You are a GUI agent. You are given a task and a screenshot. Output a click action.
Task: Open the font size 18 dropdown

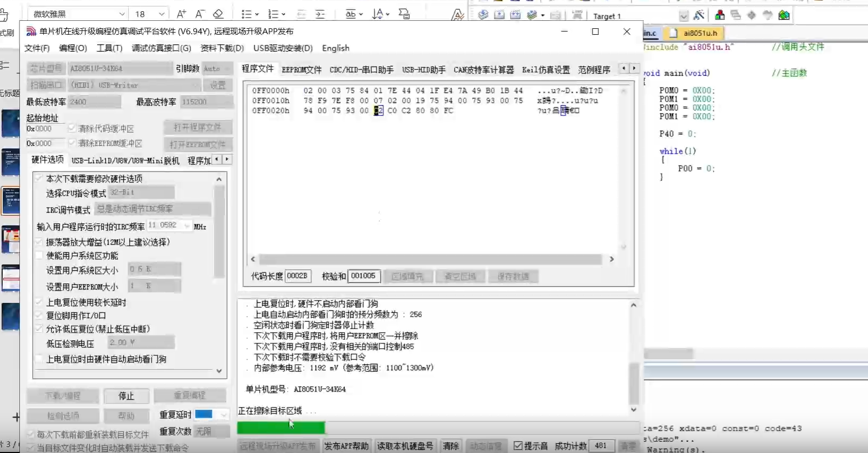click(x=161, y=14)
